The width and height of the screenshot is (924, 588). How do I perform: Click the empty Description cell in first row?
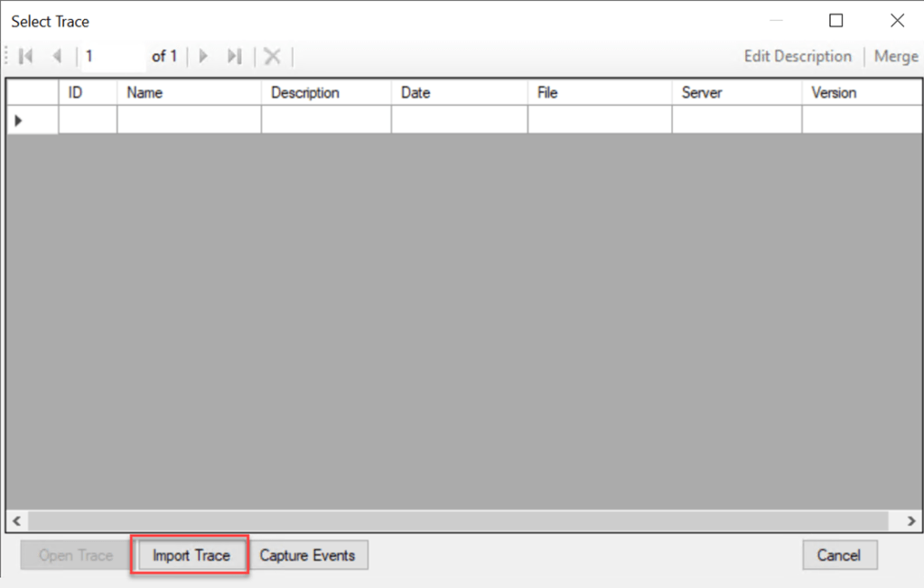coord(325,120)
